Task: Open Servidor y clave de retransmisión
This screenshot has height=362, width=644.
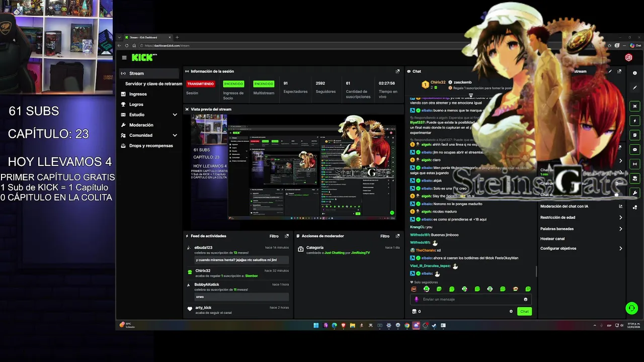Action: (153, 83)
